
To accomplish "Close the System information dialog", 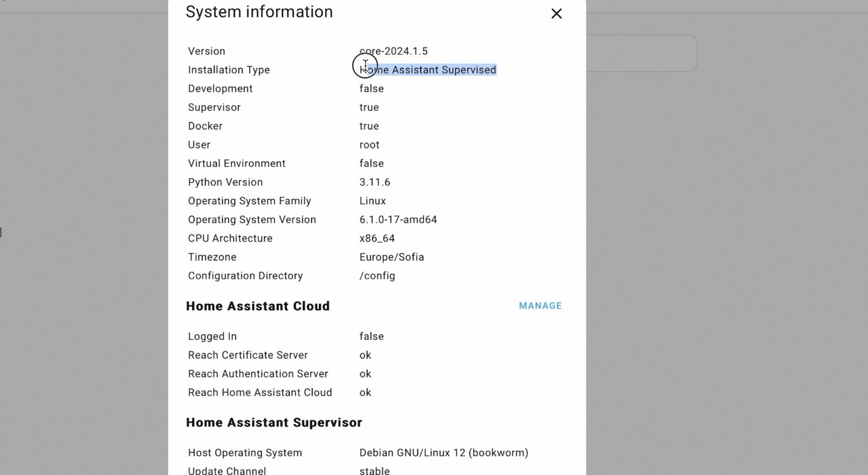I will click(x=556, y=13).
